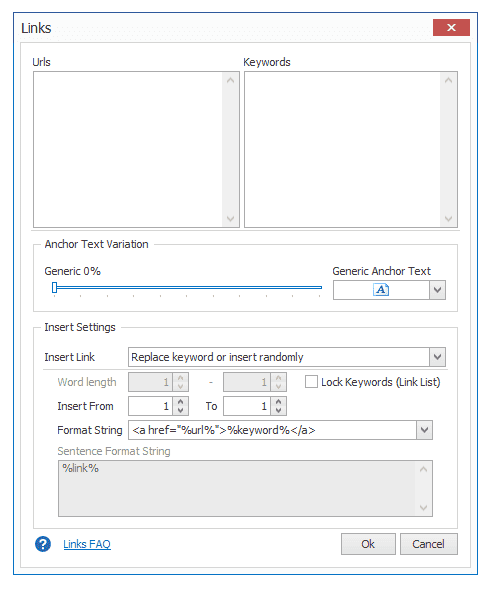Click the Generic percentage slider handle
The height and width of the screenshot is (594, 495).
pos(55,288)
